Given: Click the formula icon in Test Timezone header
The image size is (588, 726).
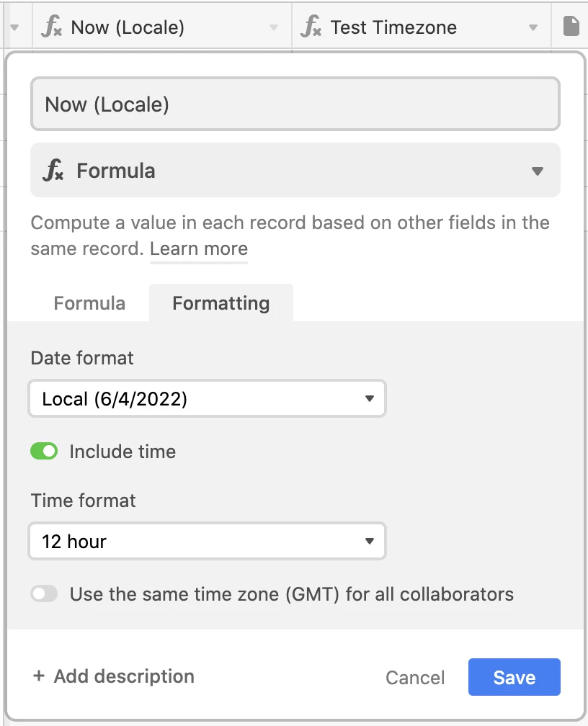Looking at the screenshot, I should (311, 27).
